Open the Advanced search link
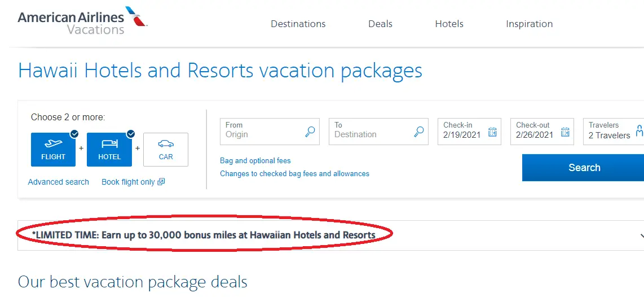This screenshot has width=644, height=297. point(58,182)
